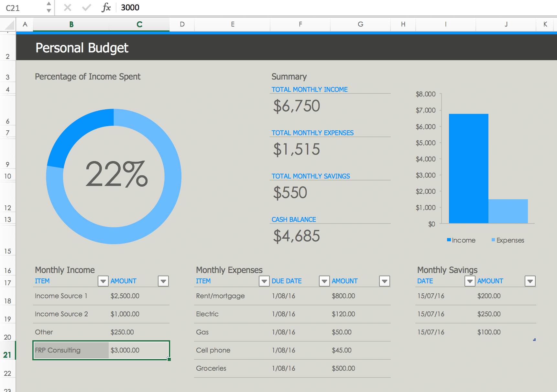
Task: Click the Monthly Savings table resize handle
Action: pyautogui.click(x=534, y=340)
